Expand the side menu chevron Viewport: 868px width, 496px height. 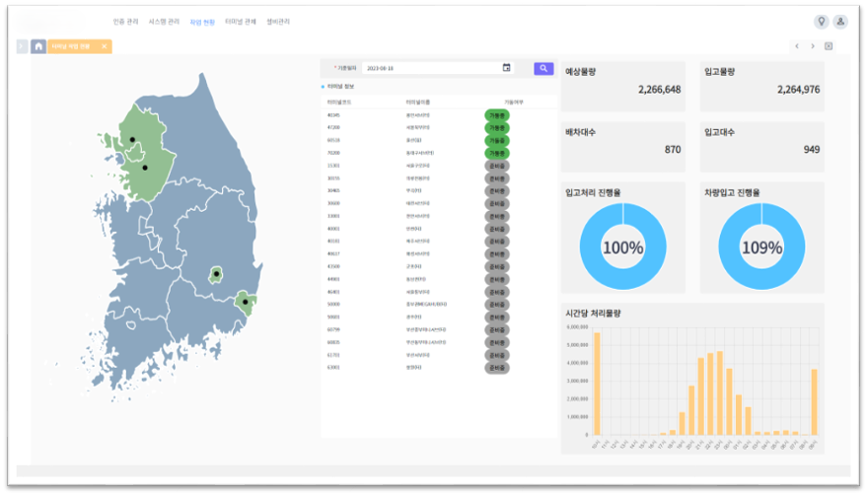pyautogui.click(x=22, y=46)
